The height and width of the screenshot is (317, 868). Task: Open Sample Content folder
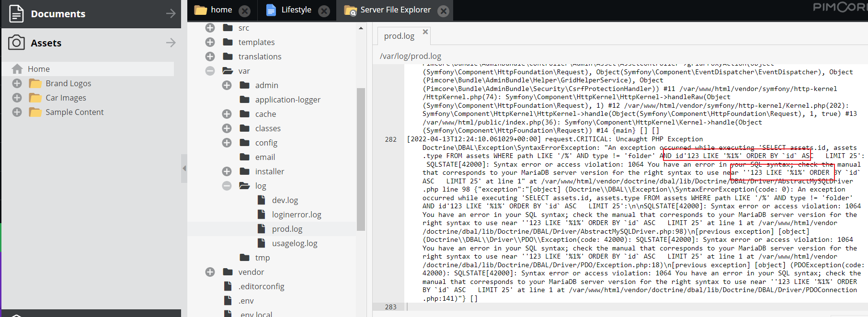point(74,112)
